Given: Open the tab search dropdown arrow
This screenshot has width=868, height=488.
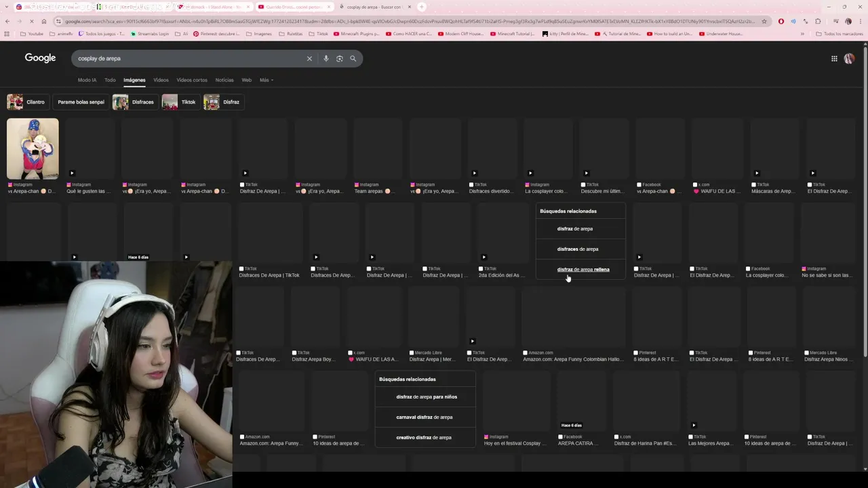Looking at the screenshot, I should [x=7, y=7].
